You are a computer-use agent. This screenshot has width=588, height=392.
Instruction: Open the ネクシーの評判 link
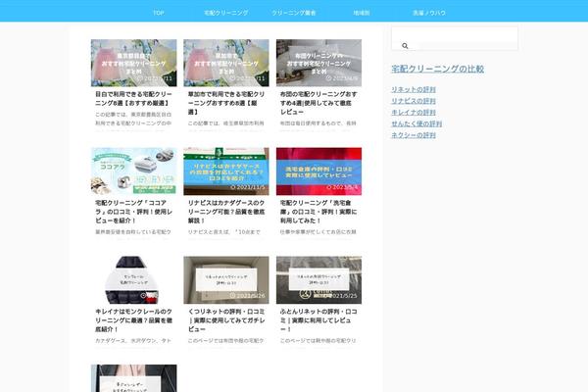pyautogui.click(x=414, y=135)
